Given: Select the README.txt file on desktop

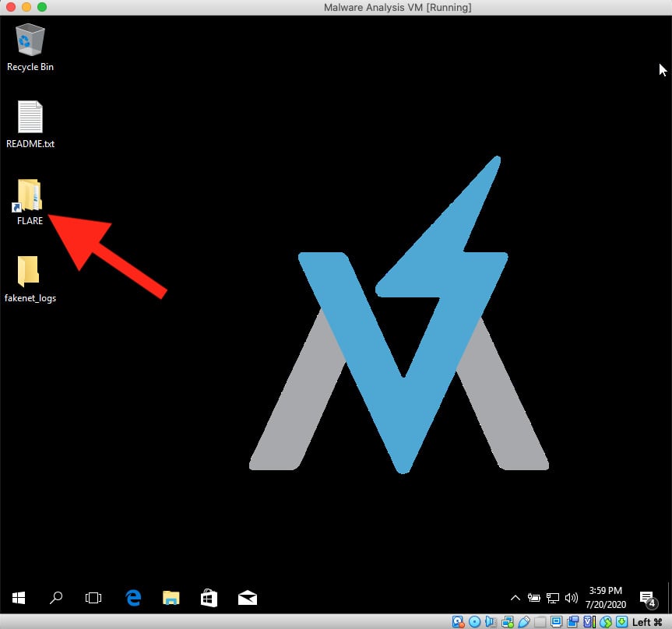Looking at the screenshot, I should coord(30,125).
